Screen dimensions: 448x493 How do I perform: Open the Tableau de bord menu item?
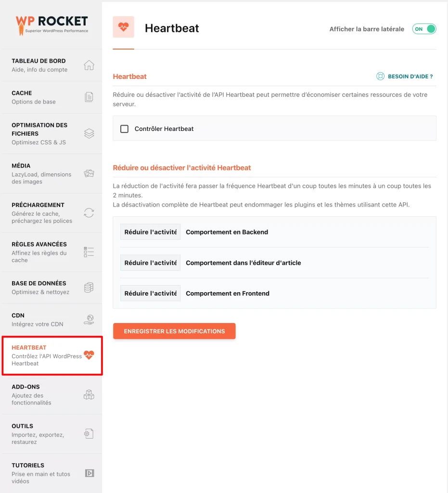pyautogui.click(x=52, y=65)
